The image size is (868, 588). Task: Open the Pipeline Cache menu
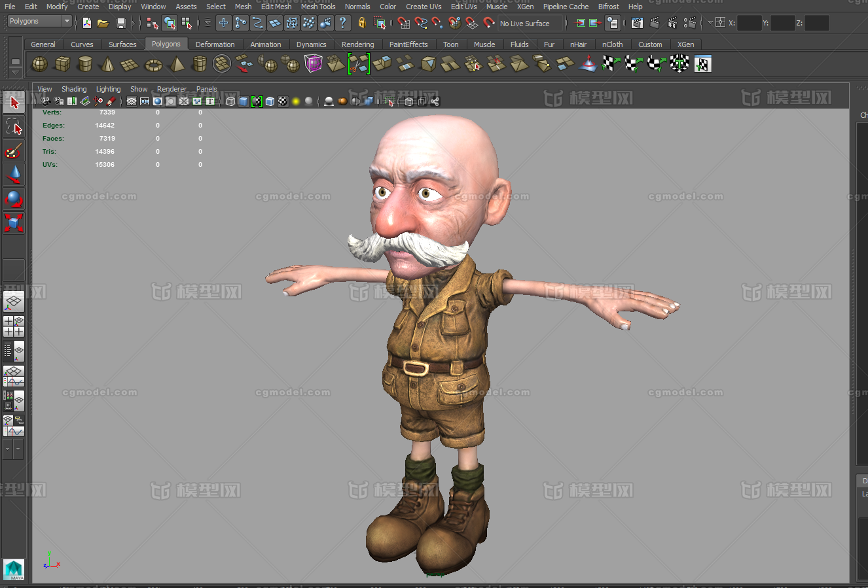coord(566,7)
